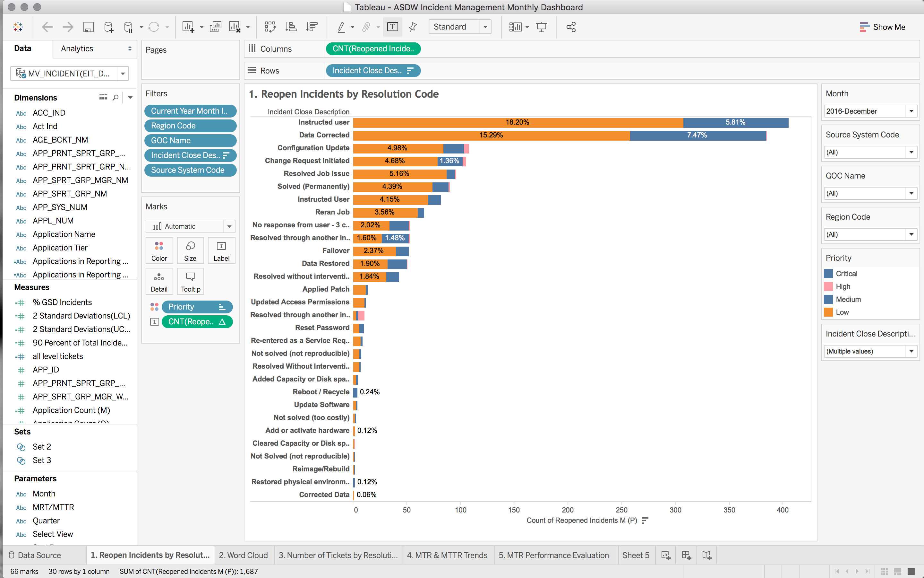The height and width of the screenshot is (578, 924).
Task: Click the Refresh icon in toolbar
Action: click(153, 27)
